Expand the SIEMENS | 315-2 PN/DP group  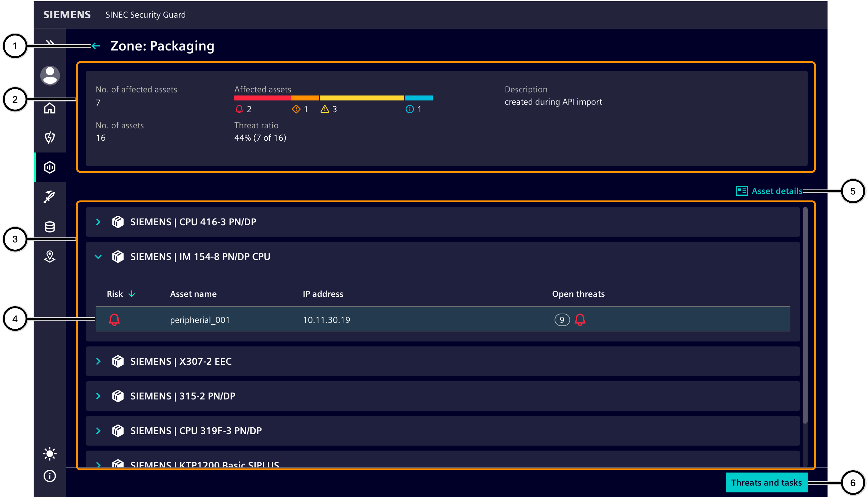[x=98, y=396]
